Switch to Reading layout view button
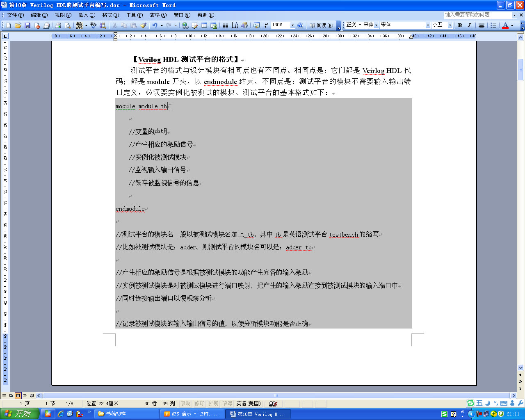The height and width of the screenshot is (420, 525). [32, 396]
